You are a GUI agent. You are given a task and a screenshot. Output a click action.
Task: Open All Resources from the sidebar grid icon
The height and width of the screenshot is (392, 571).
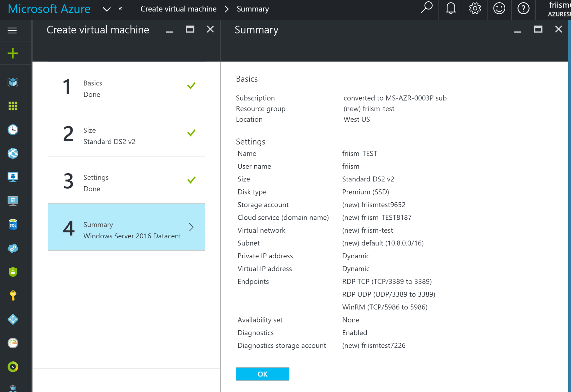[13, 106]
